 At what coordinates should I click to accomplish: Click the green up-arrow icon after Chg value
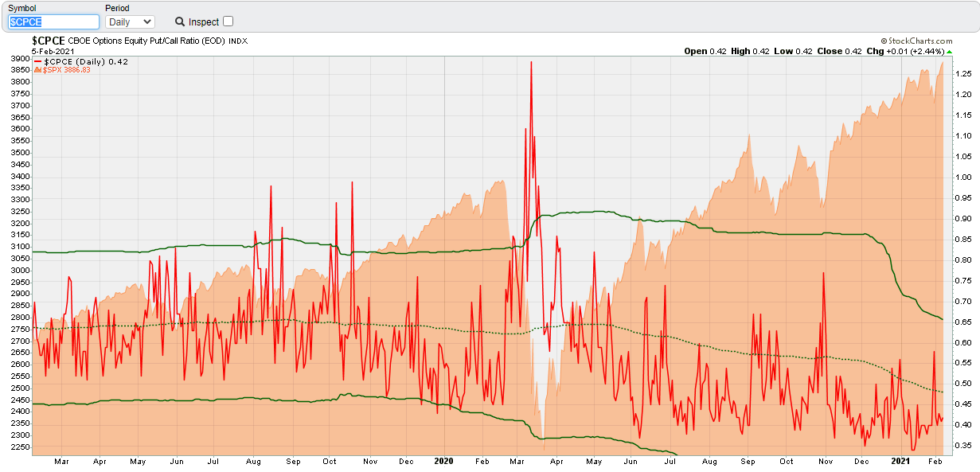pyautogui.click(x=949, y=51)
